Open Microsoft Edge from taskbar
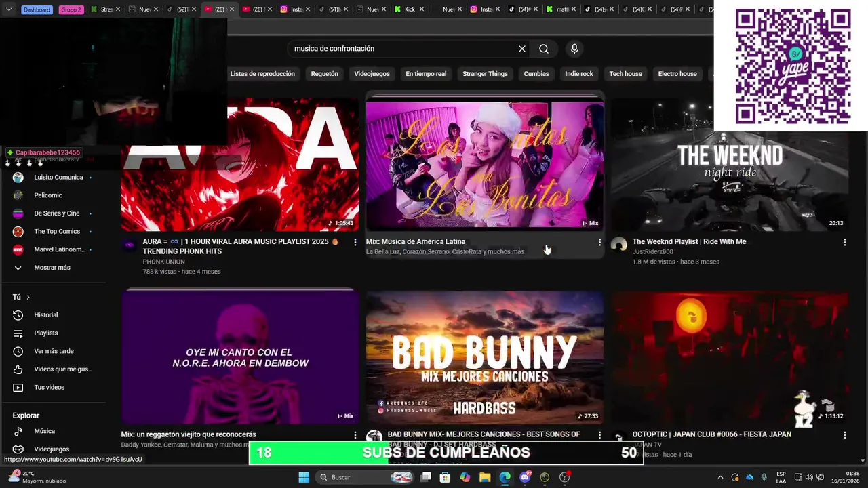Image resolution: width=868 pixels, height=488 pixels. pyautogui.click(x=505, y=477)
